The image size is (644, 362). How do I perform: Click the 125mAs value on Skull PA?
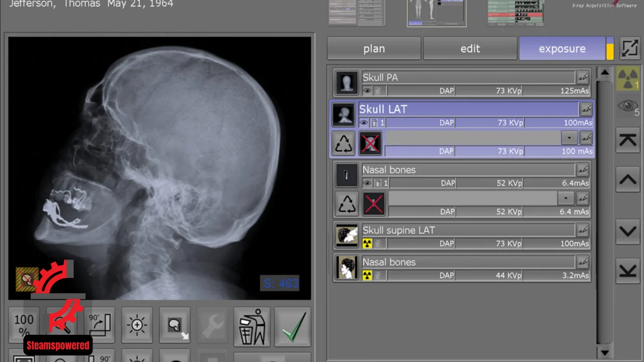click(x=574, y=91)
